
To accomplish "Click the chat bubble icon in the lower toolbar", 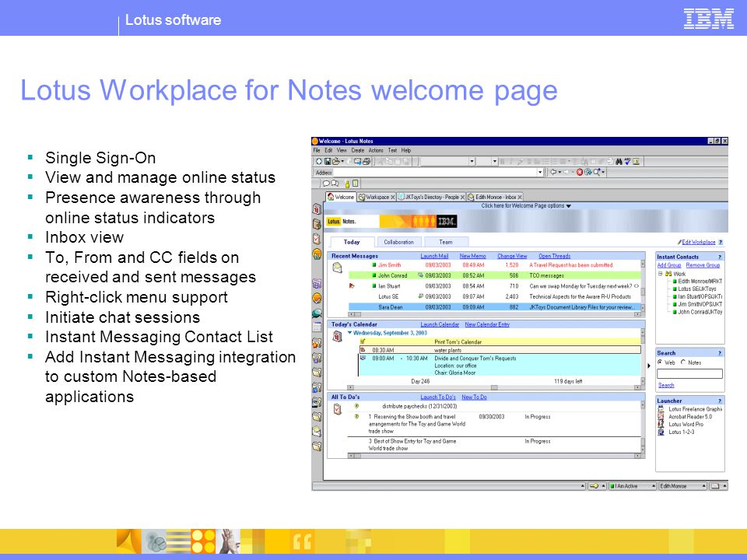I will 326,184.
